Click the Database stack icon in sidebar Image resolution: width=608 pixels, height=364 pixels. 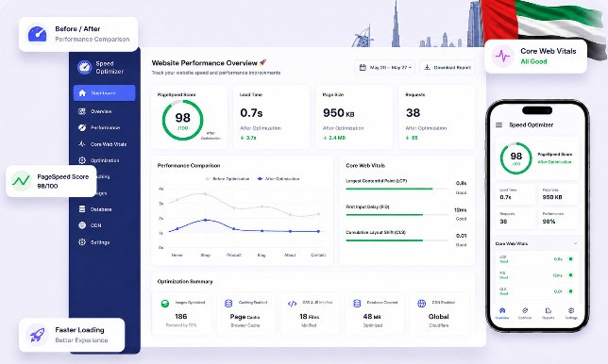tap(82, 209)
